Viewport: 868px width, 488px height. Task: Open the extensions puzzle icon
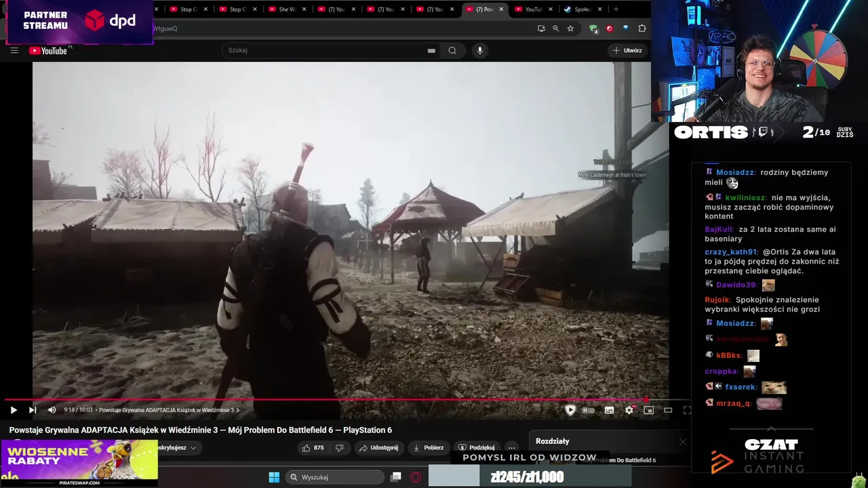pyautogui.click(x=642, y=28)
